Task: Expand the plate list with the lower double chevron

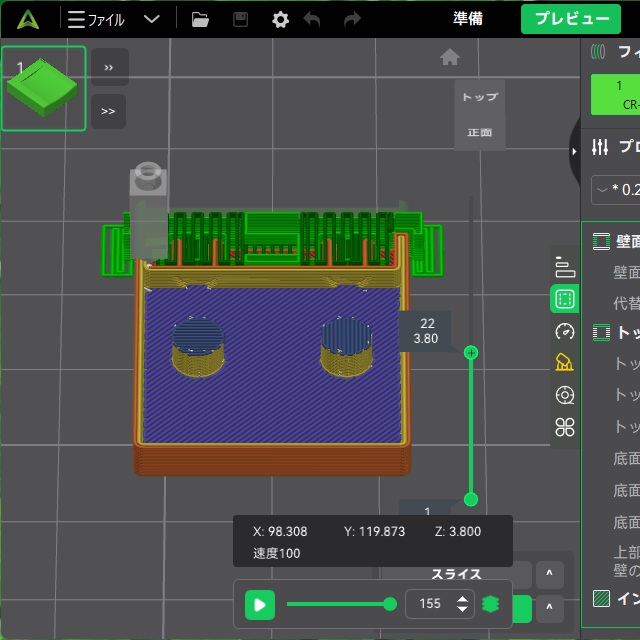Action: click(108, 112)
